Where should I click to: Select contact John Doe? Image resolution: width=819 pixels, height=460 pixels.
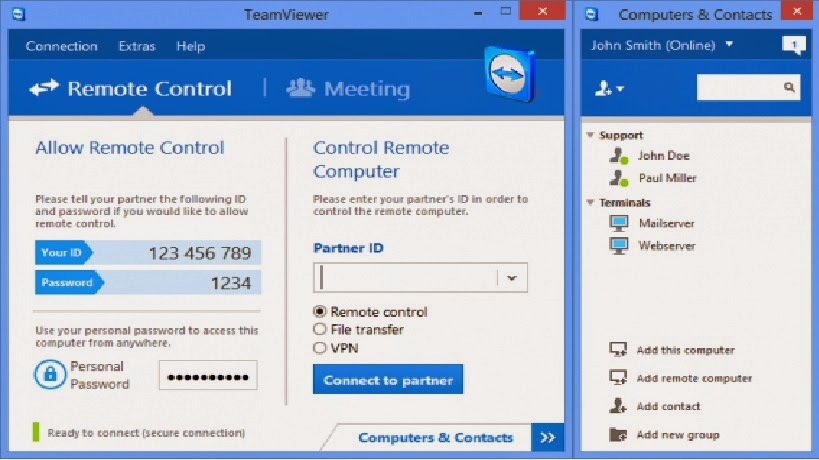(663, 156)
